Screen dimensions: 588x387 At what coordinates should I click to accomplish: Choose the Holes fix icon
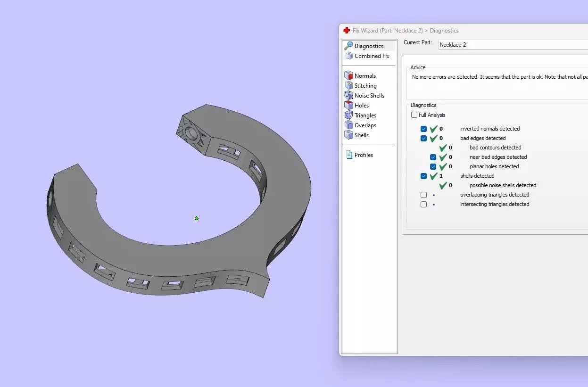(348, 105)
